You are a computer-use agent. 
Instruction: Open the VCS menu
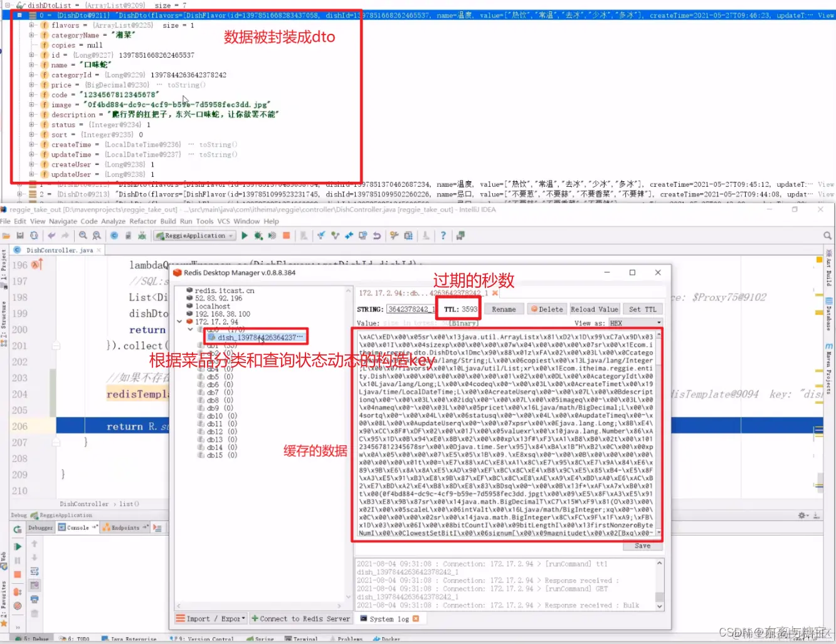(x=223, y=221)
